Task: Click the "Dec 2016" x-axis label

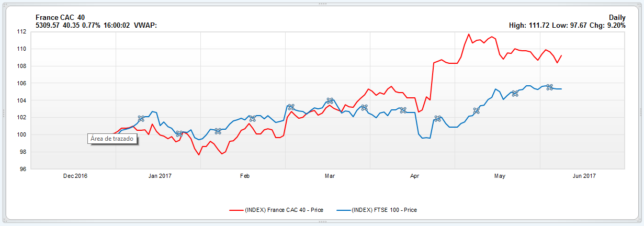Action: (x=75, y=176)
